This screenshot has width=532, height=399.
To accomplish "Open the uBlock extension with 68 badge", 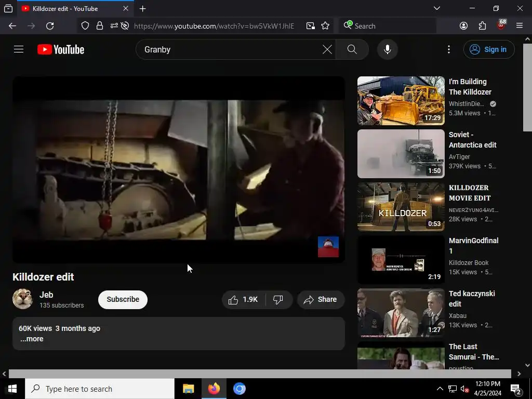I will pyautogui.click(x=501, y=25).
